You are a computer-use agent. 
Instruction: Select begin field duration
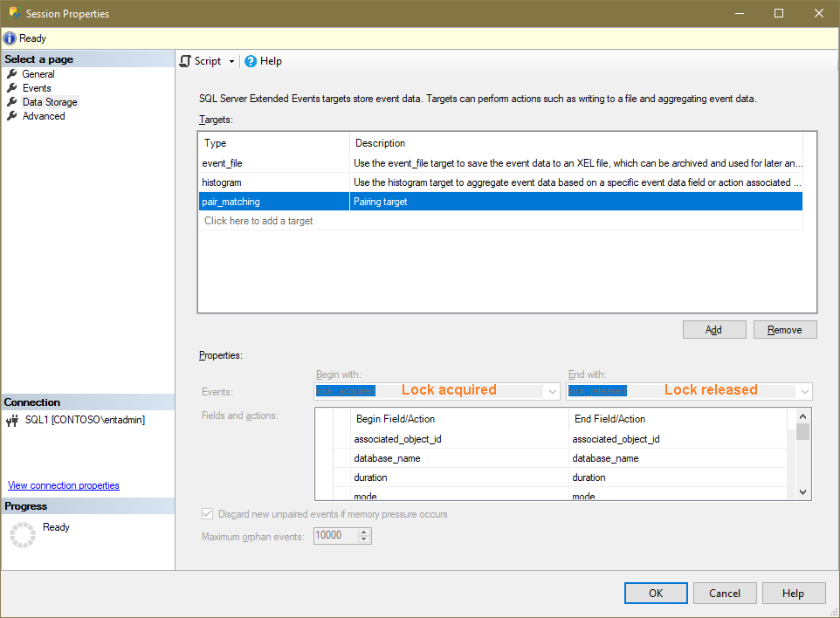(458, 477)
